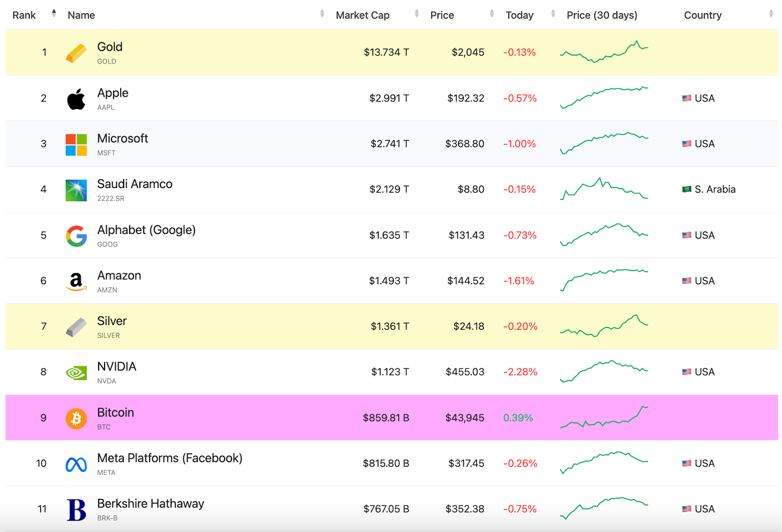Click the Gold bar icon
The height and width of the screenshot is (532, 782).
76,53
